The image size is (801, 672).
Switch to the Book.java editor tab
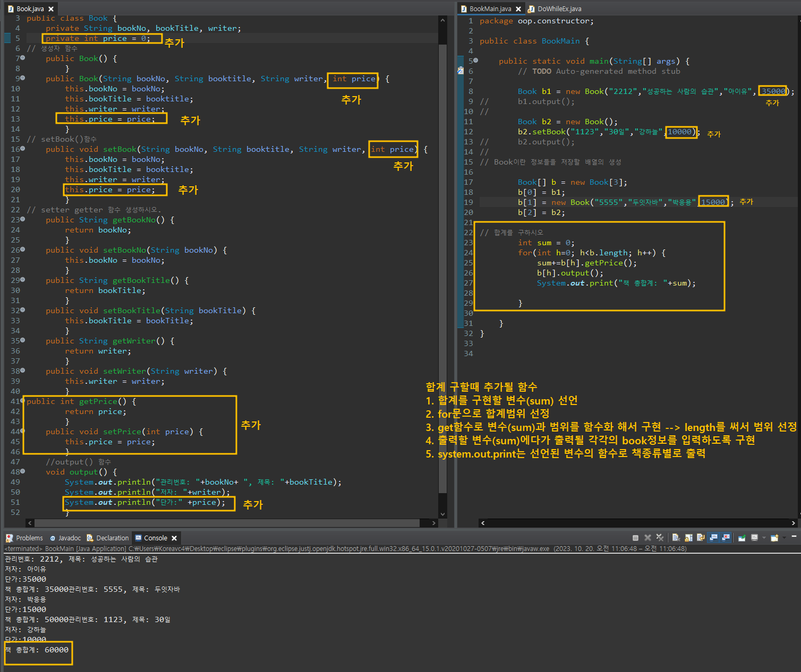click(x=30, y=9)
